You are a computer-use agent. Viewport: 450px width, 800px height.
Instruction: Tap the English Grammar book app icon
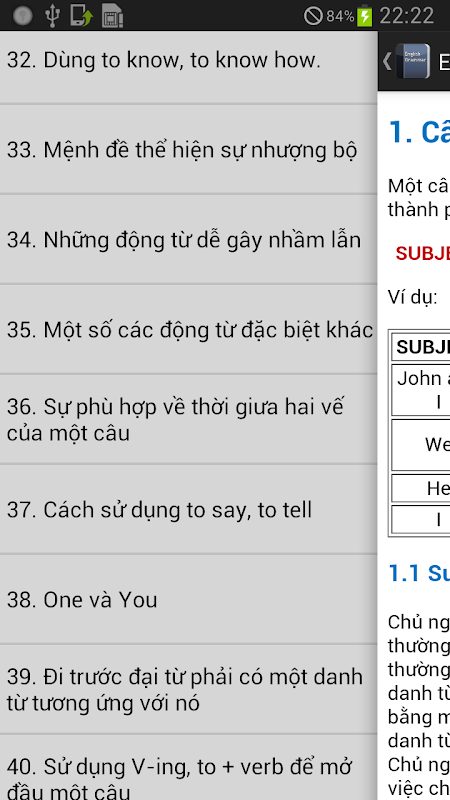tap(413, 61)
